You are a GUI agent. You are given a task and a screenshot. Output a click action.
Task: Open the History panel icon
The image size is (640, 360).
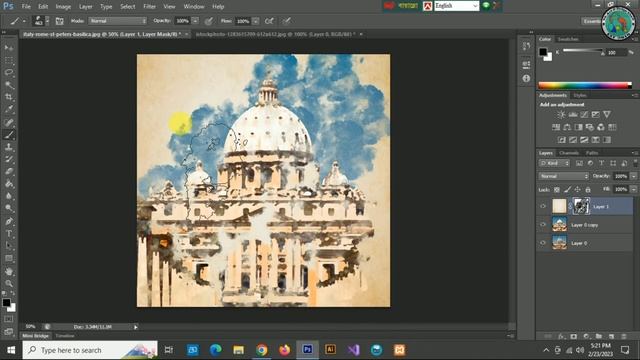(x=526, y=46)
